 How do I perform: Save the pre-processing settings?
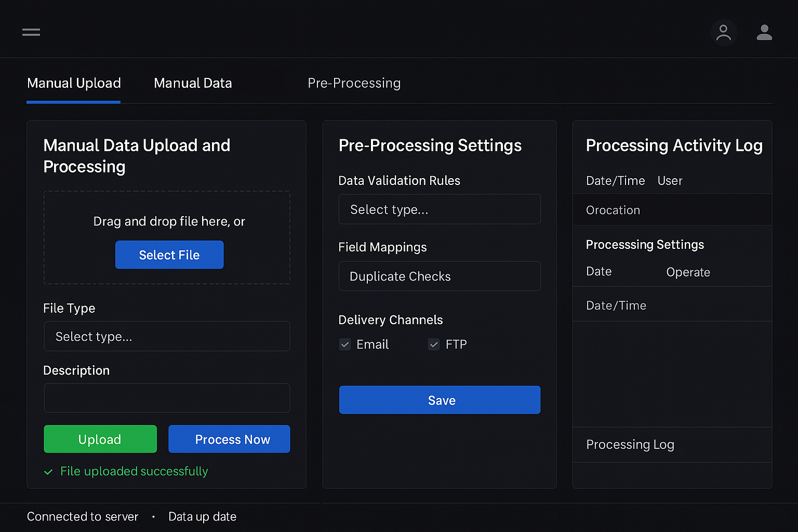click(x=440, y=400)
